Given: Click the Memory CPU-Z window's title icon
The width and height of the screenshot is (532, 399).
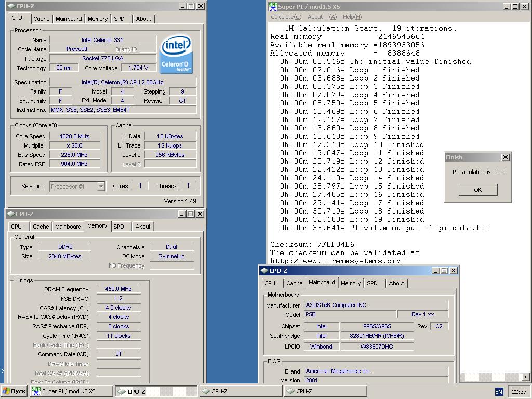Looking at the screenshot, I should 11,214.
